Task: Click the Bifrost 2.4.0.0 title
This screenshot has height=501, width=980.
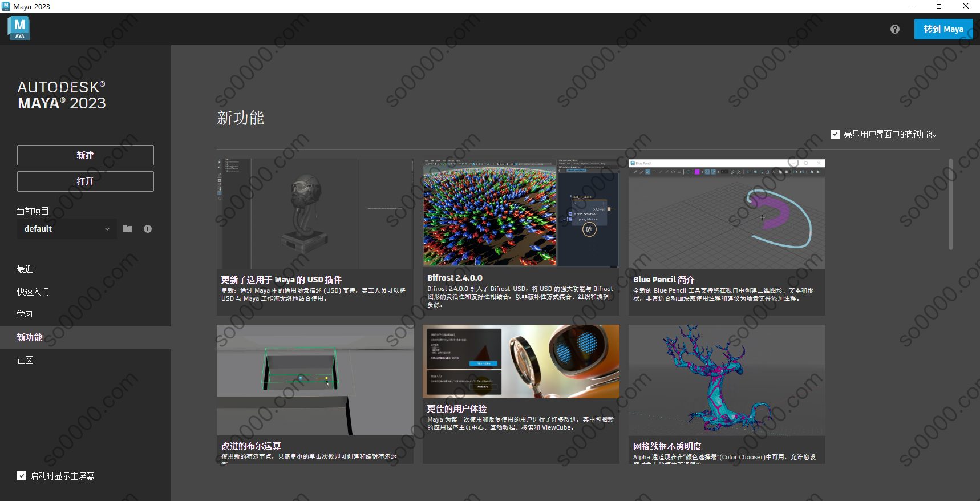Action: click(455, 278)
